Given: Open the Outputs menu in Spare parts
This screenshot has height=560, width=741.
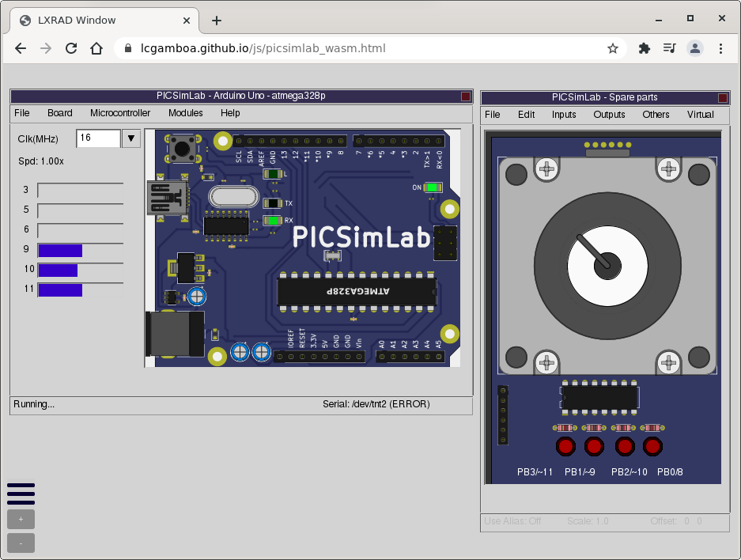Looking at the screenshot, I should tap(609, 115).
